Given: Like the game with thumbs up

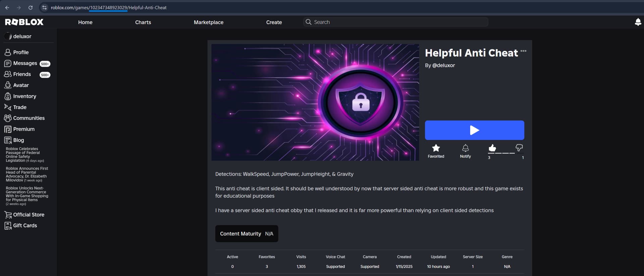Looking at the screenshot, I should click(x=492, y=148).
